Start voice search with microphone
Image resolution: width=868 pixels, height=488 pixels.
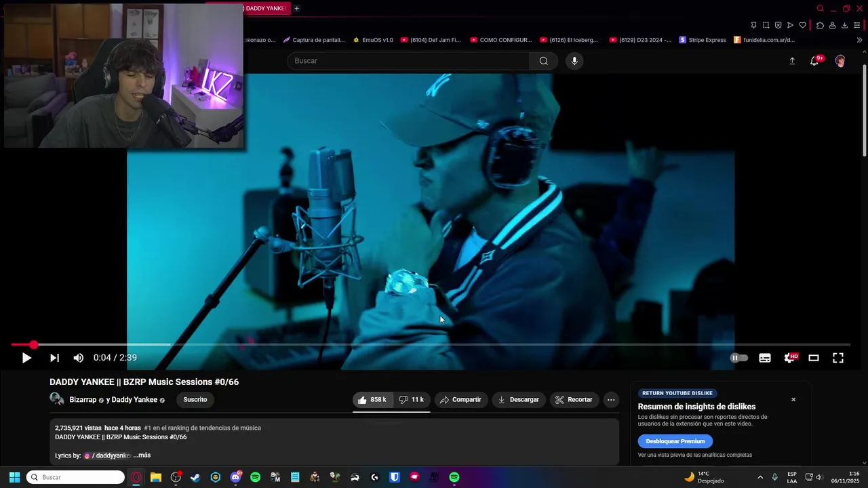574,61
